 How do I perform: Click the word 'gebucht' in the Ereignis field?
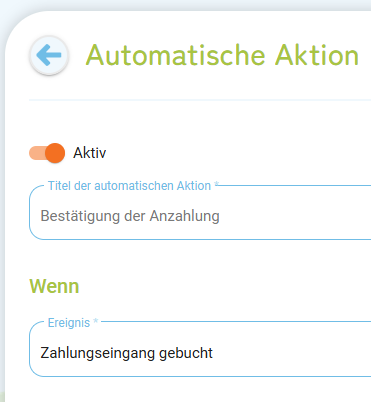(x=186, y=353)
